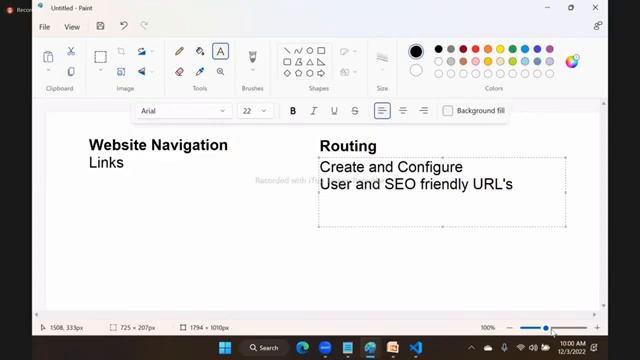Screen dimensions: 640x360
Task: Enable the Background fill checkbox
Action: point(448,111)
